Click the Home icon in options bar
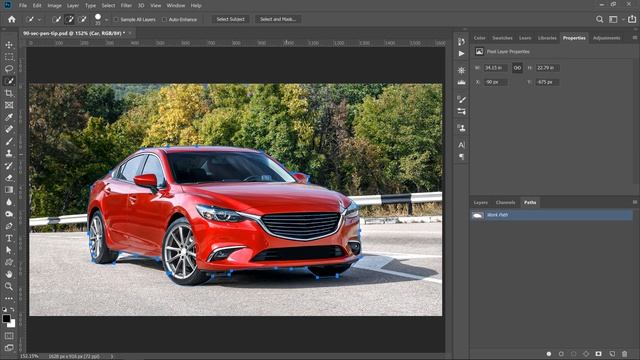This screenshot has width=640, height=360. coord(12,19)
